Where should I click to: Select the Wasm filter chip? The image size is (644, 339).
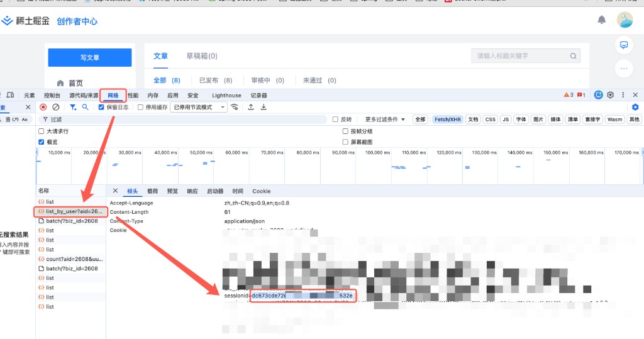(x=614, y=119)
